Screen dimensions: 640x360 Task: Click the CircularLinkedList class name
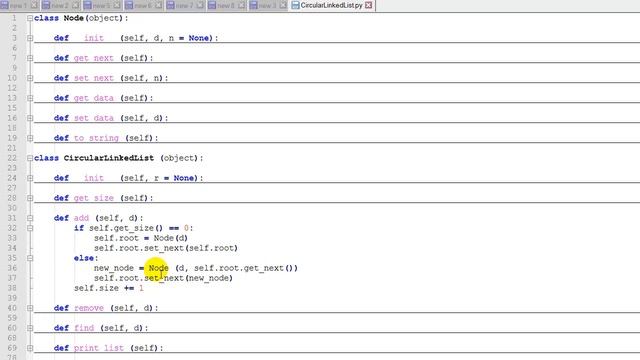(x=109, y=158)
